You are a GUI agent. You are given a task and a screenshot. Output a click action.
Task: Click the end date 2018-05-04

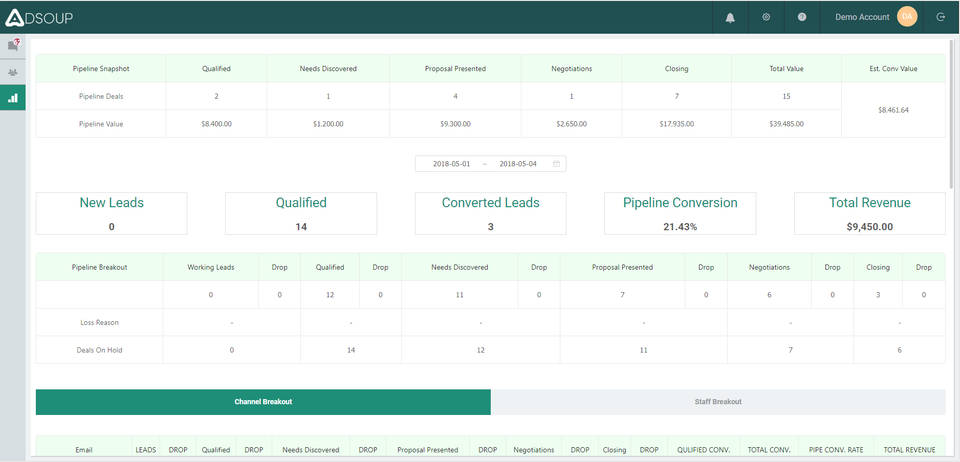point(518,163)
